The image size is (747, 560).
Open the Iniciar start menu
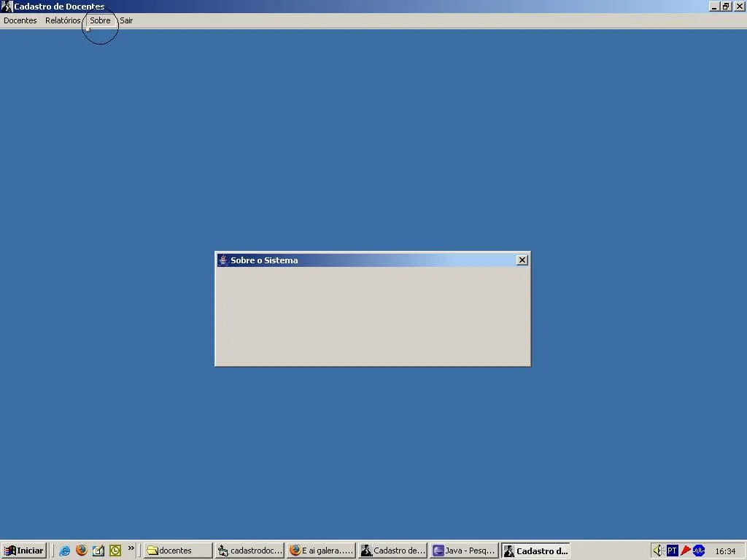(x=24, y=551)
